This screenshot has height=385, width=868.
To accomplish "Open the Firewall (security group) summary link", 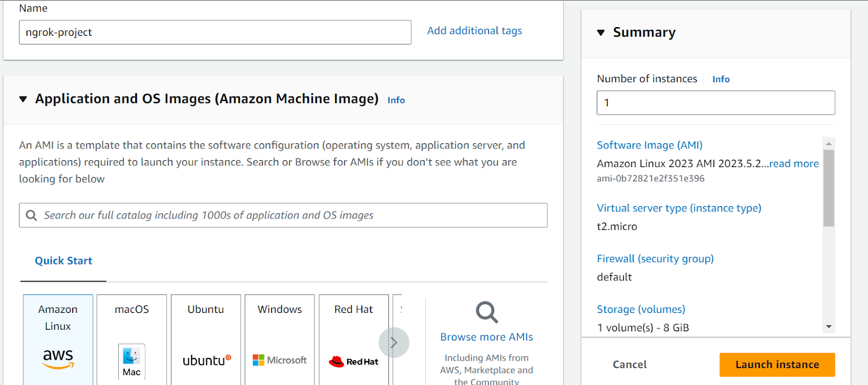I will pyautogui.click(x=655, y=259).
